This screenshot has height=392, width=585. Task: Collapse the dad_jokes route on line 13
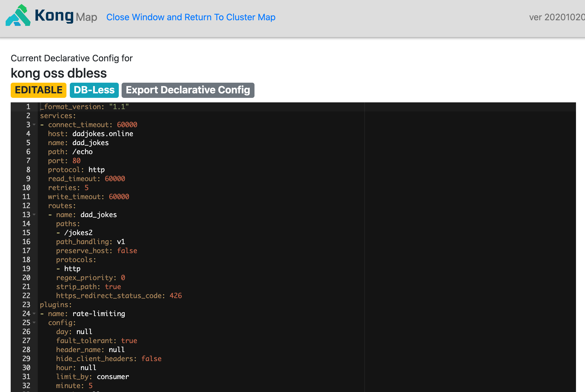point(34,215)
